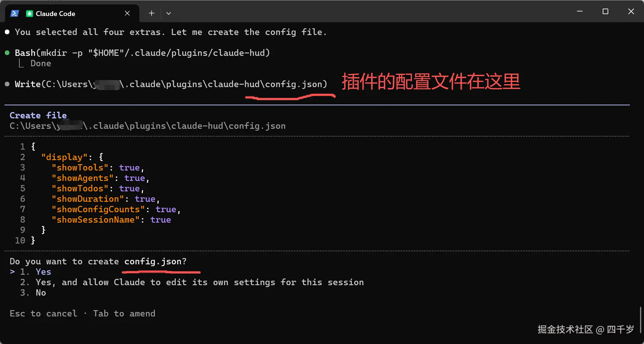Click the 'You selected all four extras' message
The height and width of the screenshot is (344, 644).
coord(171,32)
